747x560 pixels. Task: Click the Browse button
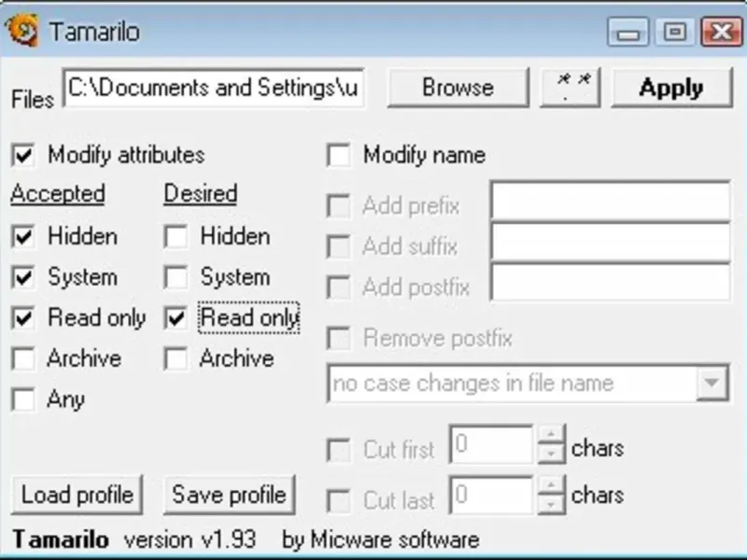click(x=458, y=88)
